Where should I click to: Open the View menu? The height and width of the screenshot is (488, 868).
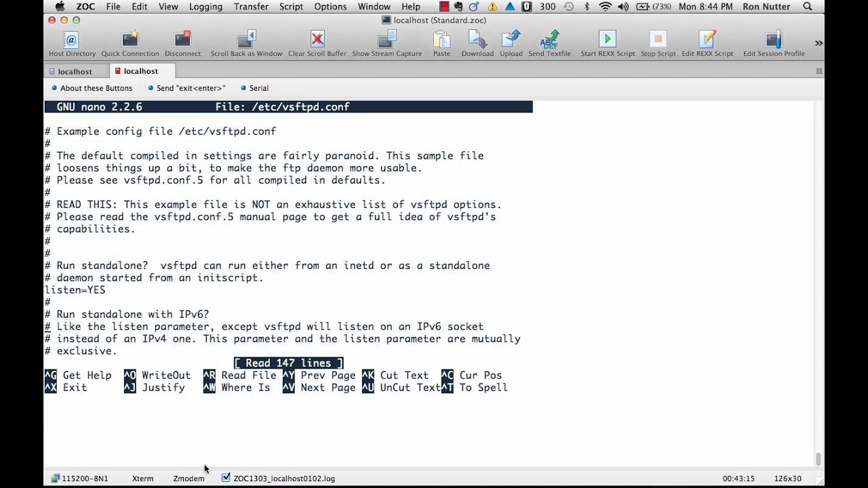click(x=167, y=7)
